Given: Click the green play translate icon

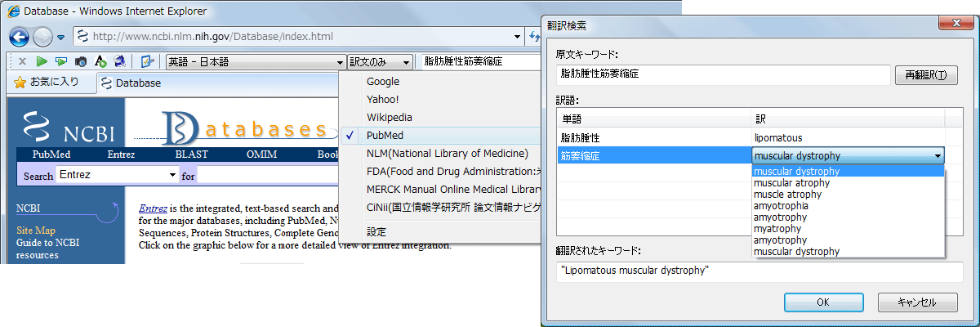Looking at the screenshot, I should point(42,61).
